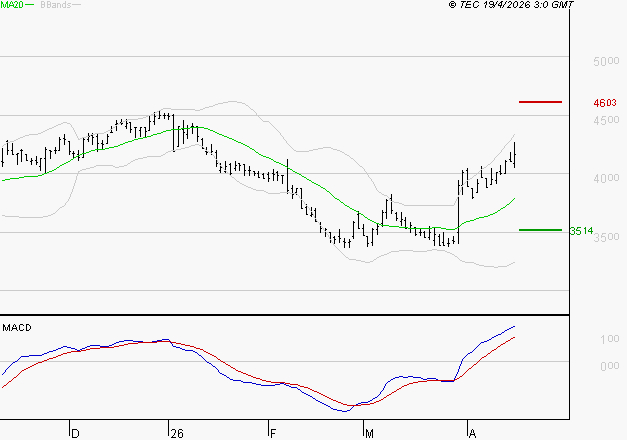Image resolution: width=627 pixels, height=440 pixels.
Task: Click the A month marker on time axis
Action: tap(472, 434)
